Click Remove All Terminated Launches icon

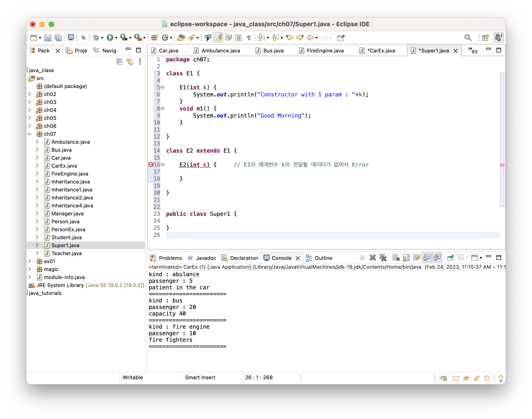[383, 257]
